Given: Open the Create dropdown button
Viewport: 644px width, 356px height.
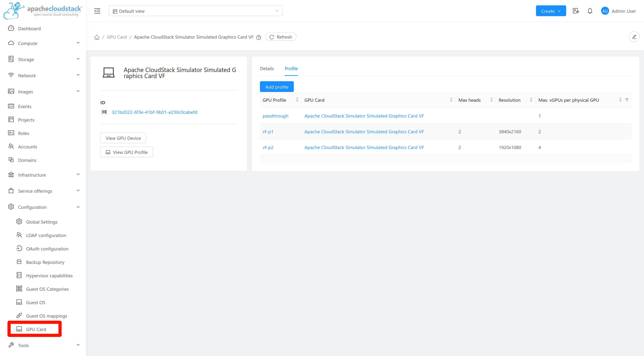Looking at the screenshot, I should [551, 11].
